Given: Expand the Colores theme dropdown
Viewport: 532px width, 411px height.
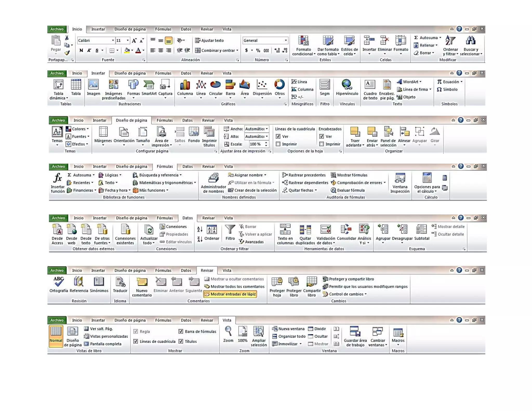Looking at the screenshot, I should [88, 129].
